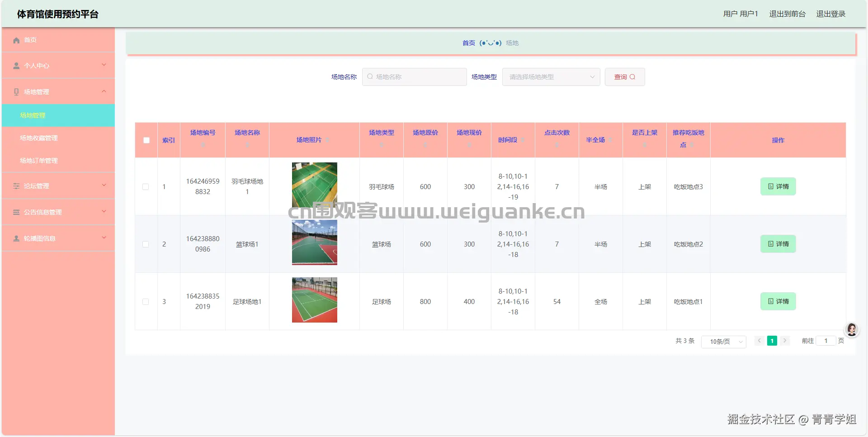Check the row checkbox for 足球场地1
This screenshot has width=868, height=437.
tap(146, 302)
